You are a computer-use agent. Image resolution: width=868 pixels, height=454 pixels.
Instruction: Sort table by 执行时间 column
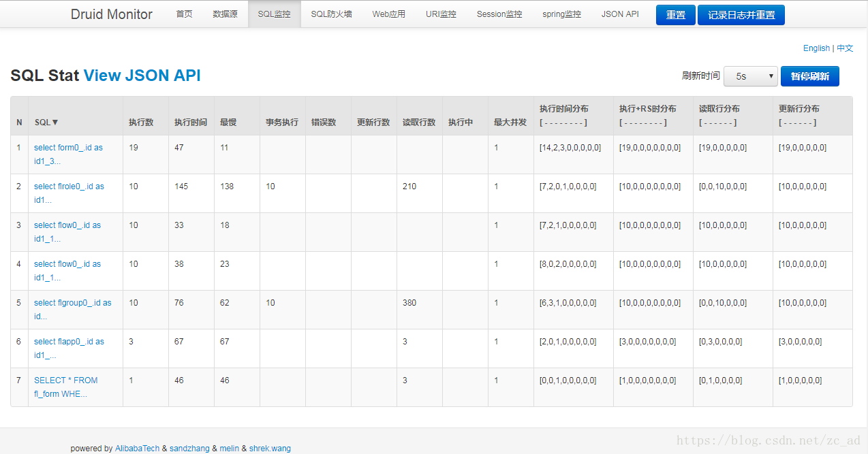191,123
